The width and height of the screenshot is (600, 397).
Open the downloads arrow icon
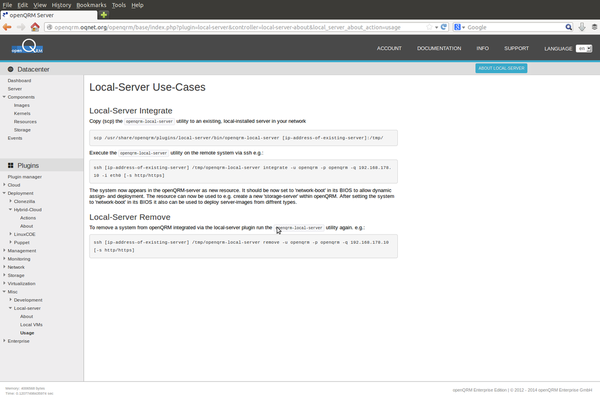pyautogui.click(x=582, y=27)
